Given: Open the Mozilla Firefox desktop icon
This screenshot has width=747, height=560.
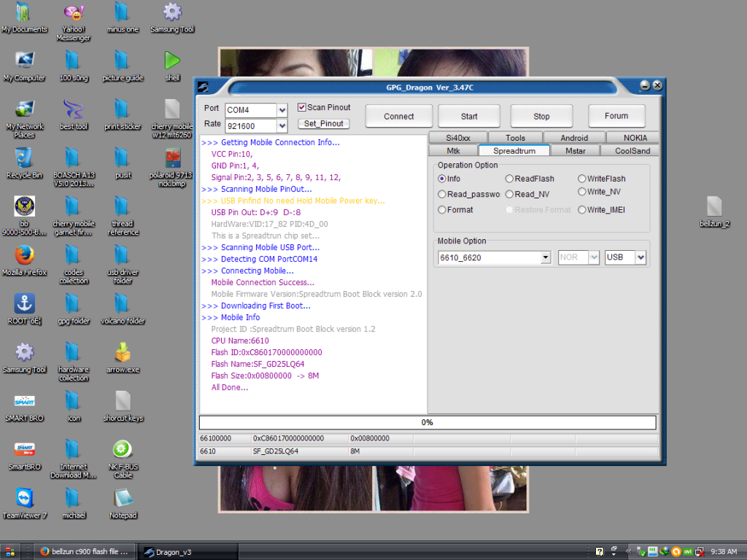Looking at the screenshot, I should (x=24, y=255).
